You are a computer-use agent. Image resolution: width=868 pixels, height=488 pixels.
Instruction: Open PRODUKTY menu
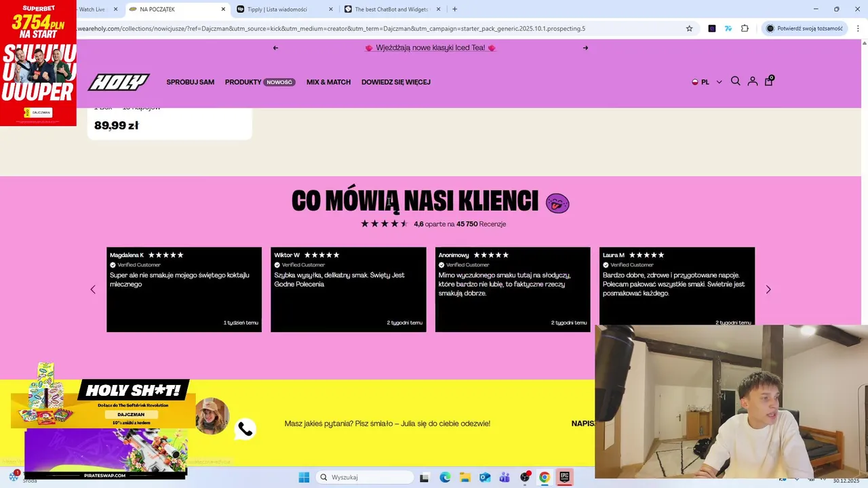click(243, 82)
